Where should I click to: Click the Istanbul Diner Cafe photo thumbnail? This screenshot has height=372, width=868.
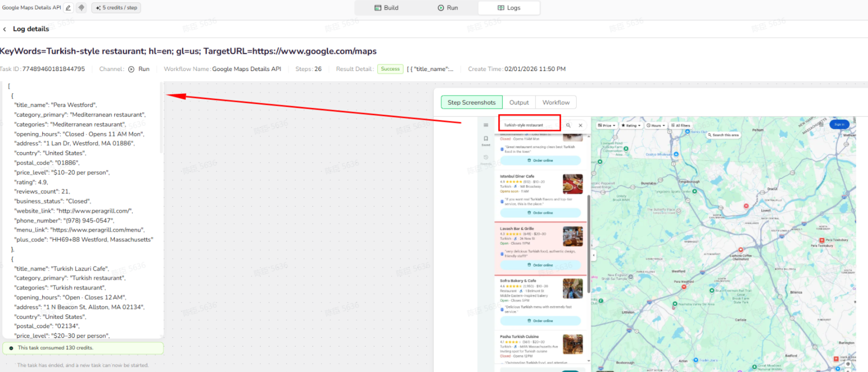click(573, 184)
